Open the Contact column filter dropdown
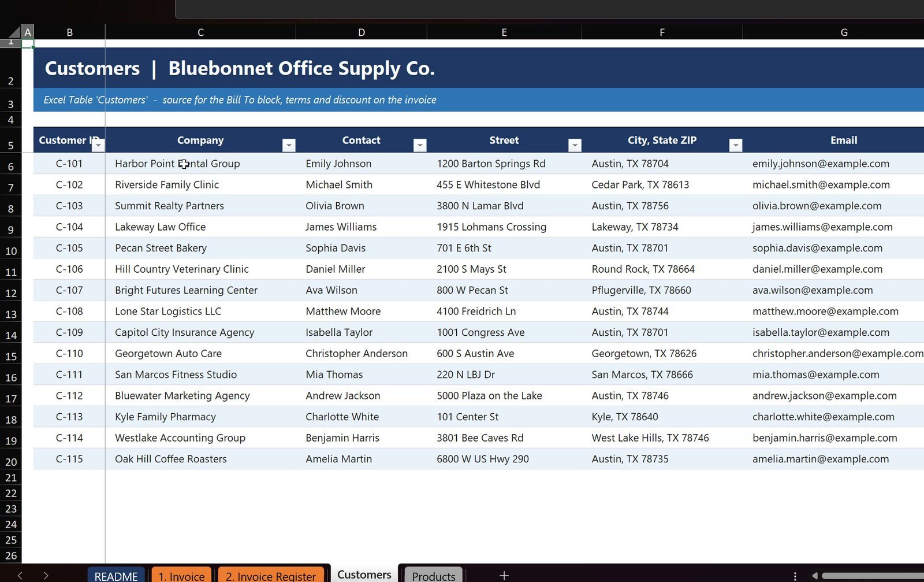Viewport: 924px width, 582px height. 420,145
